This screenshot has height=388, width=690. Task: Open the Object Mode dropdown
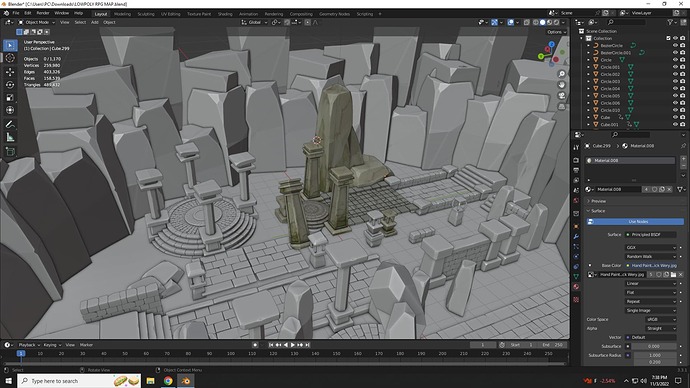pos(37,22)
